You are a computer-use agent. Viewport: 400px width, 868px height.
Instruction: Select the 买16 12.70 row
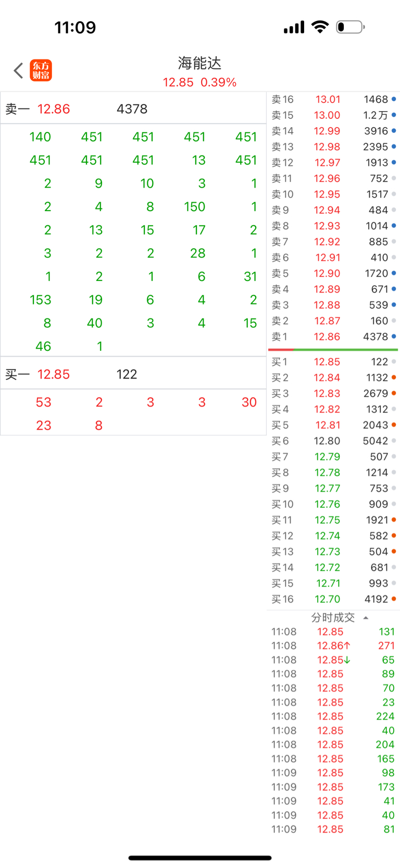[333, 600]
